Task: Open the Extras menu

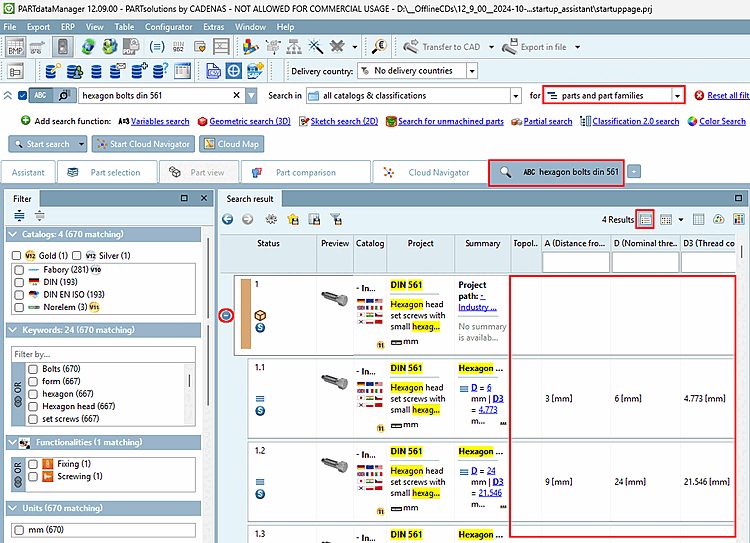Action: [x=213, y=27]
